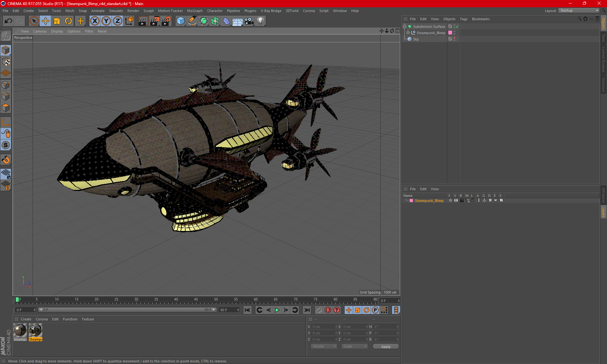
Task: Click Record Active Objects button
Action: click(x=319, y=310)
